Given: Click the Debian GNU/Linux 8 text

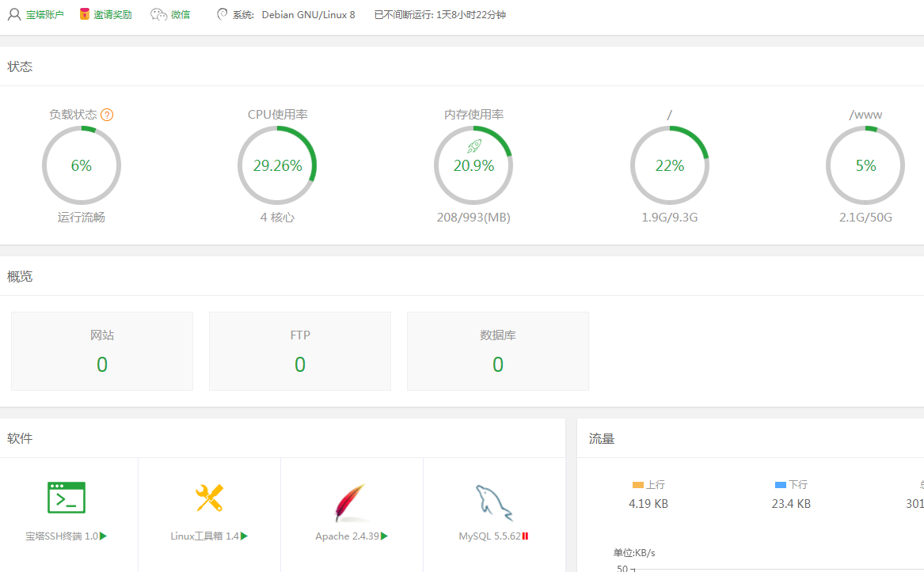Looking at the screenshot, I should (x=308, y=15).
